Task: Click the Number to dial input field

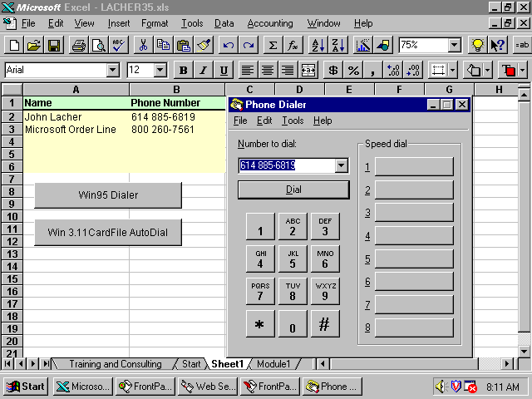Action: pyautogui.click(x=287, y=165)
